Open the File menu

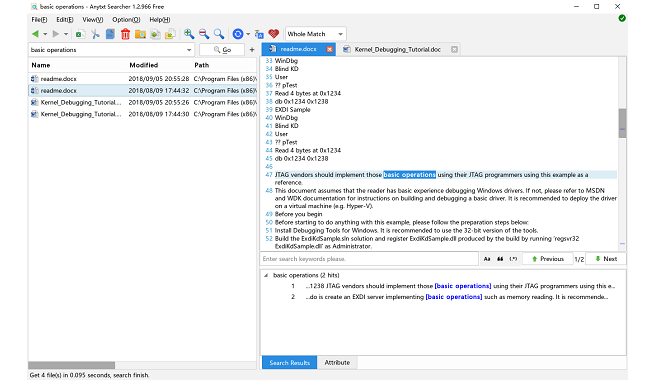pyautogui.click(x=39, y=20)
